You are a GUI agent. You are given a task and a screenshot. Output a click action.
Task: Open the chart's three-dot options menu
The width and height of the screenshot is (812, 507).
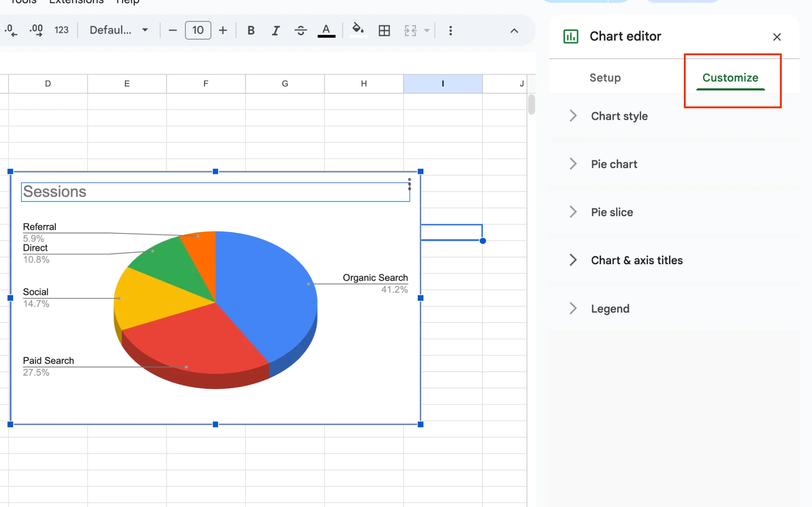coord(410,184)
